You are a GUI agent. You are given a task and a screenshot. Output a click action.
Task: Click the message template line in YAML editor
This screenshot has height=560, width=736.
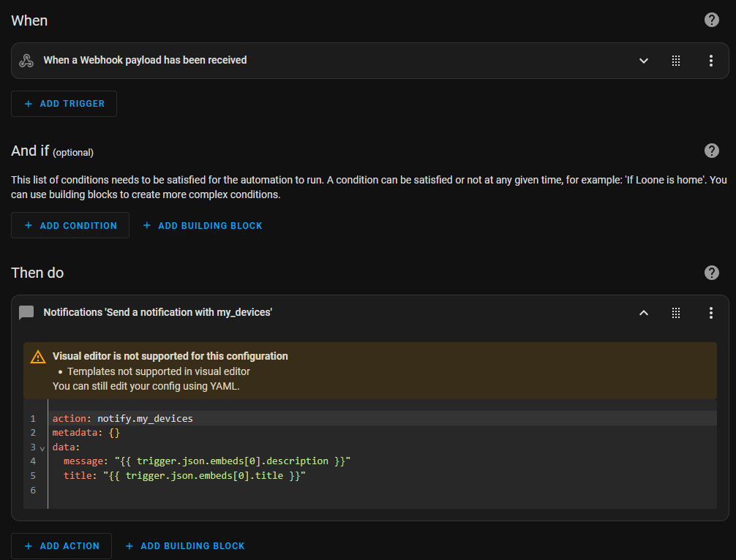pyautogui.click(x=207, y=461)
